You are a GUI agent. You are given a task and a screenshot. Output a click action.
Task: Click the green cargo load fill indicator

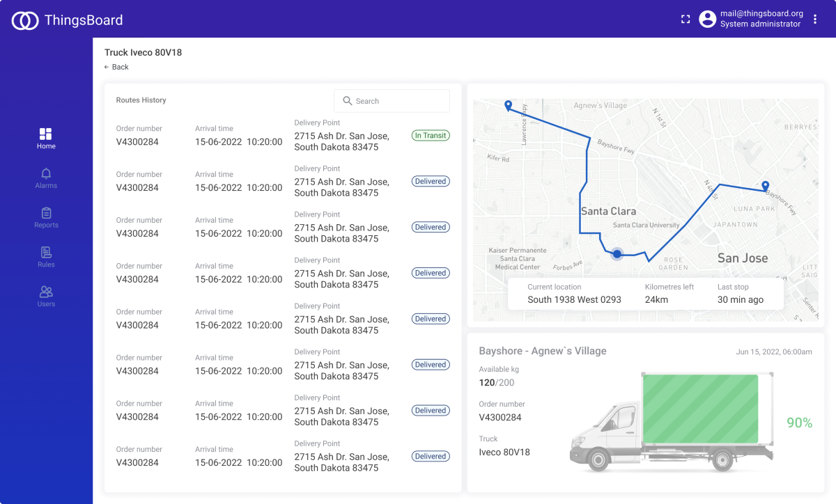click(x=700, y=409)
